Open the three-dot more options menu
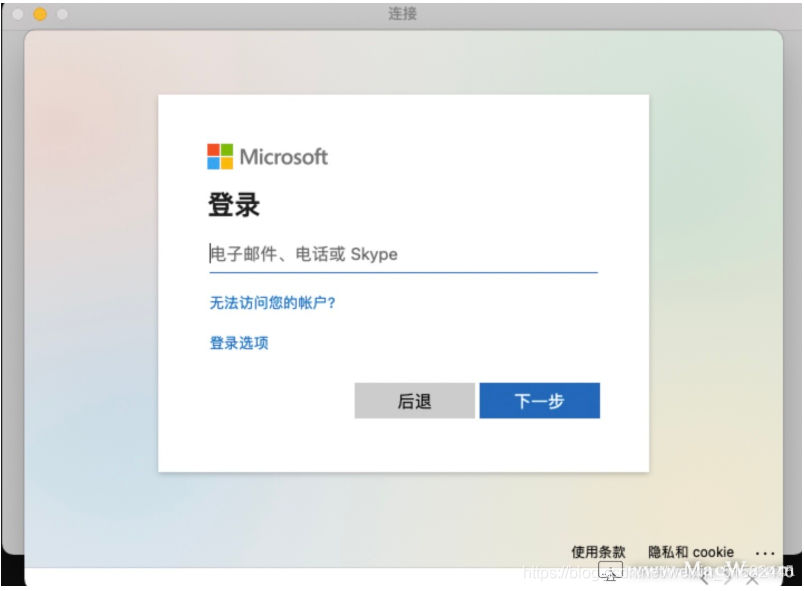This screenshot has height=591, width=804. tap(765, 554)
